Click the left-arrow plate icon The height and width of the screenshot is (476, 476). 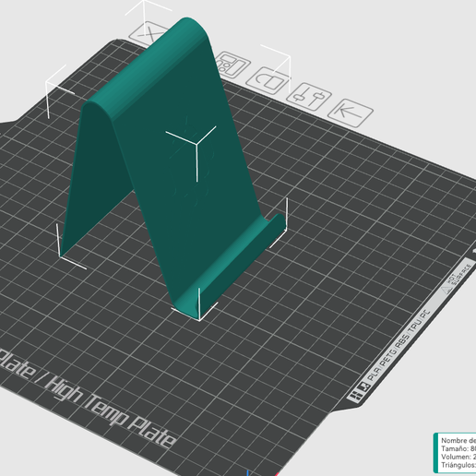tap(351, 113)
